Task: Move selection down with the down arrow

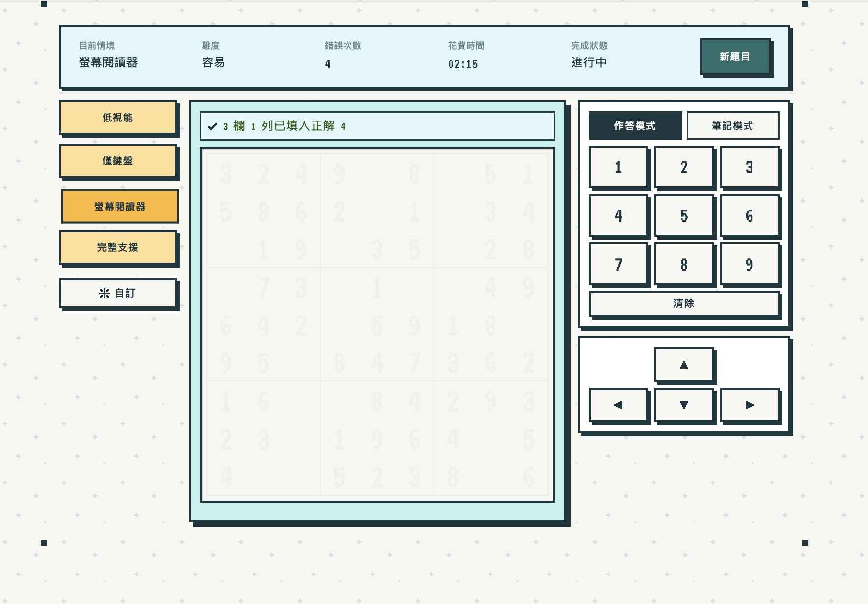Action: point(684,405)
